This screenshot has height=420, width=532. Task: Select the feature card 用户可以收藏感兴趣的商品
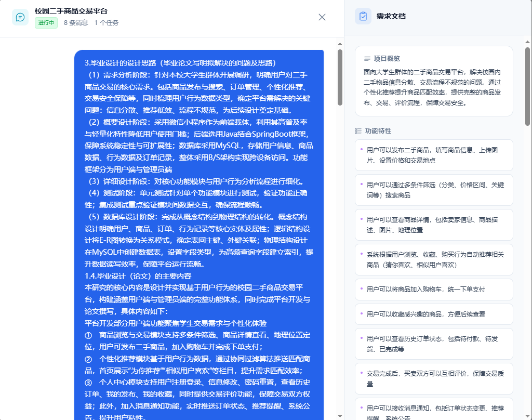click(434, 314)
